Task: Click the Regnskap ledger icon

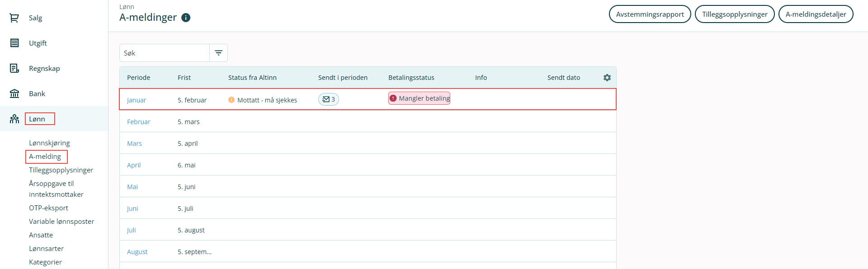Action: [x=14, y=69]
